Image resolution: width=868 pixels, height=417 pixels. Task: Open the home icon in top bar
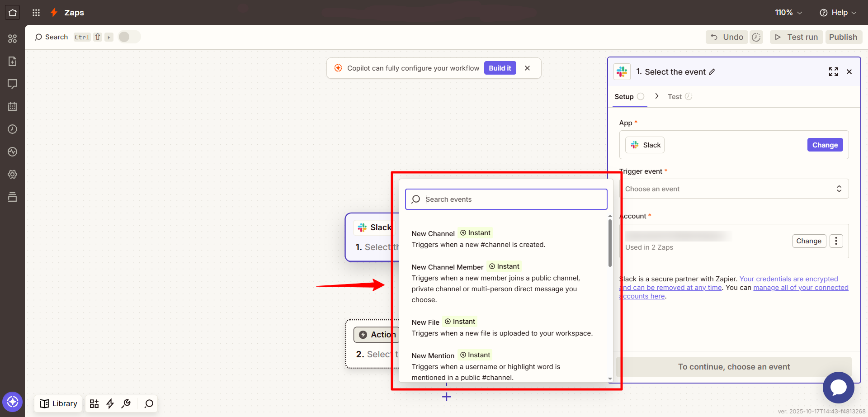[13, 12]
